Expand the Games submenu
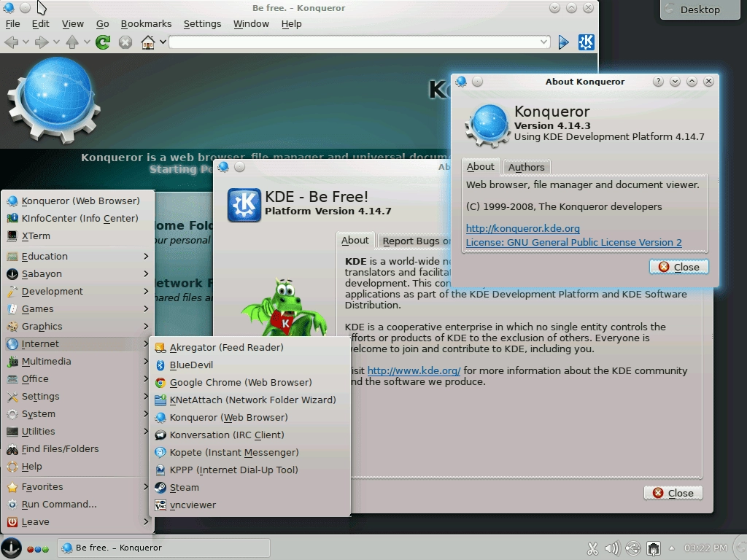The width and height of the screenshot is (747, 560). pyautogui.click(x=77, y=309)
